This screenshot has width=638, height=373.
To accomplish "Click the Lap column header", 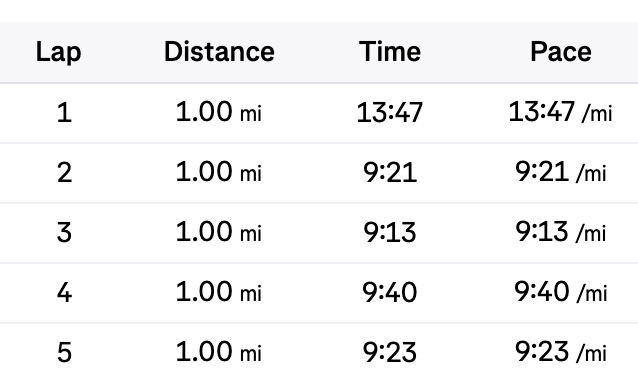I will click(59, 52).
